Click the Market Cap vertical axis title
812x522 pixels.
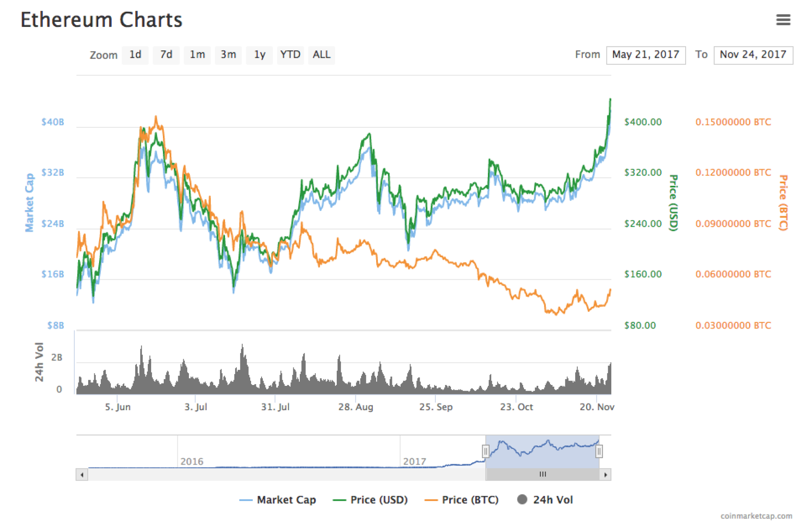tap(29, 202)
